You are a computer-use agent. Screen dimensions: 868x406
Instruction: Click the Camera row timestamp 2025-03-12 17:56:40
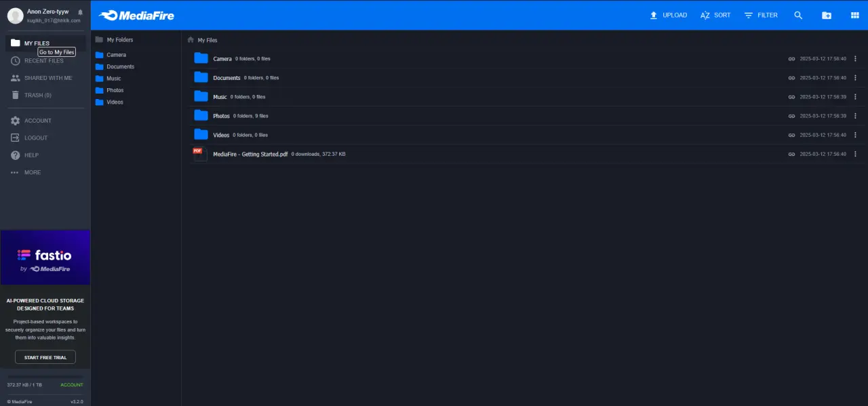pos(823,59)
